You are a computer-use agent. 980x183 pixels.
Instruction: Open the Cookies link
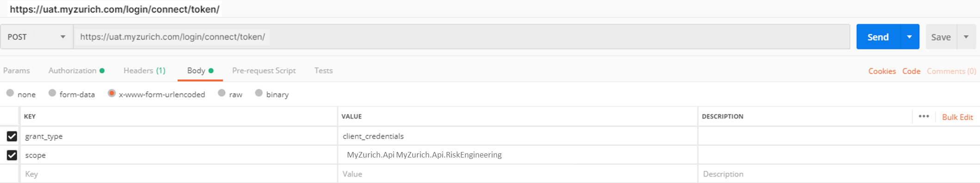tap(882, 71)
